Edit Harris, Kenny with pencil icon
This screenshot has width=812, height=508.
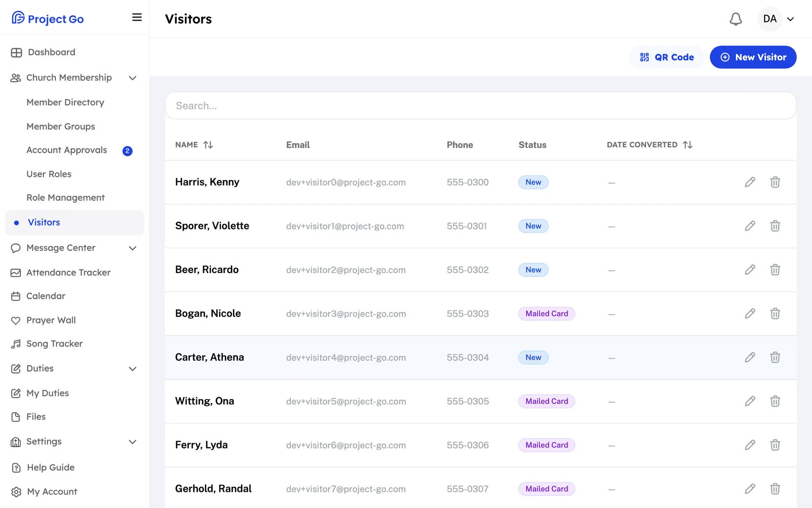(x=750, y=182)
